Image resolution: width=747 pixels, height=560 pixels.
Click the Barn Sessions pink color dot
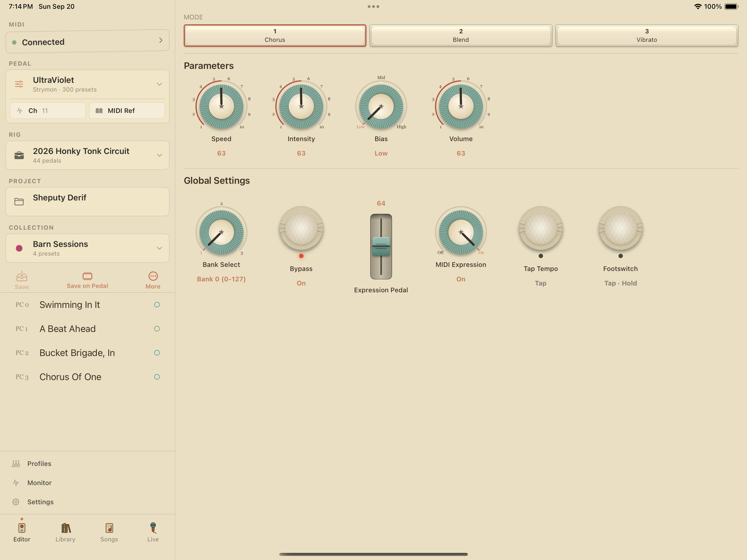click(19, 248)
